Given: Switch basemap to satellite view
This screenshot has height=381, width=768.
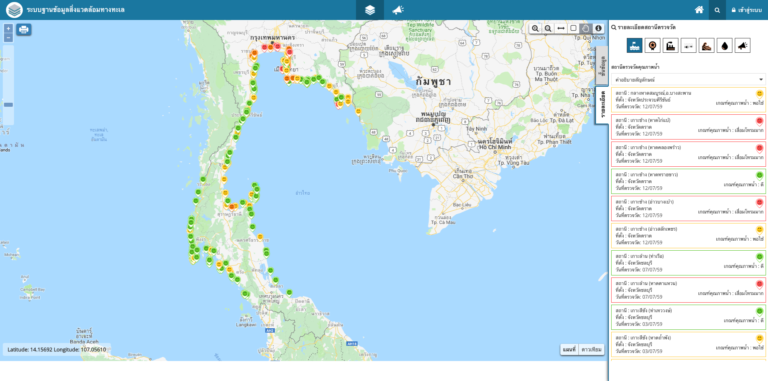Looking at the screenshot, I should coord(591,349).
